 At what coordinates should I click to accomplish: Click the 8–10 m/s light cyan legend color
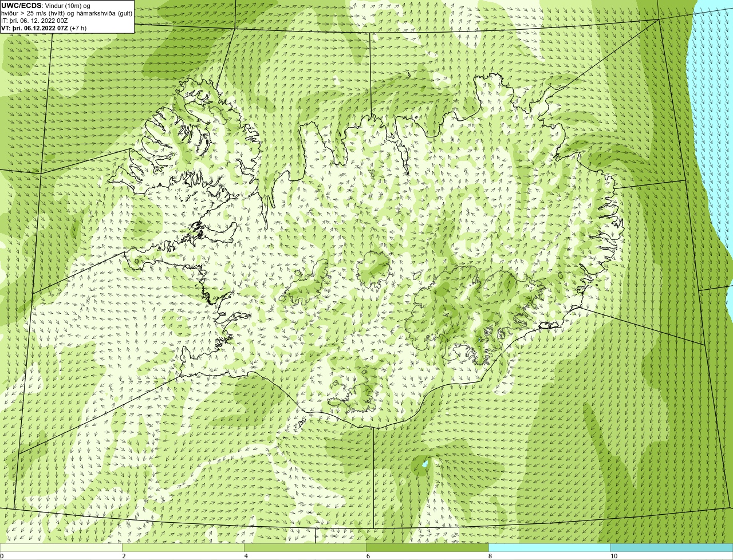coord(550,548)
